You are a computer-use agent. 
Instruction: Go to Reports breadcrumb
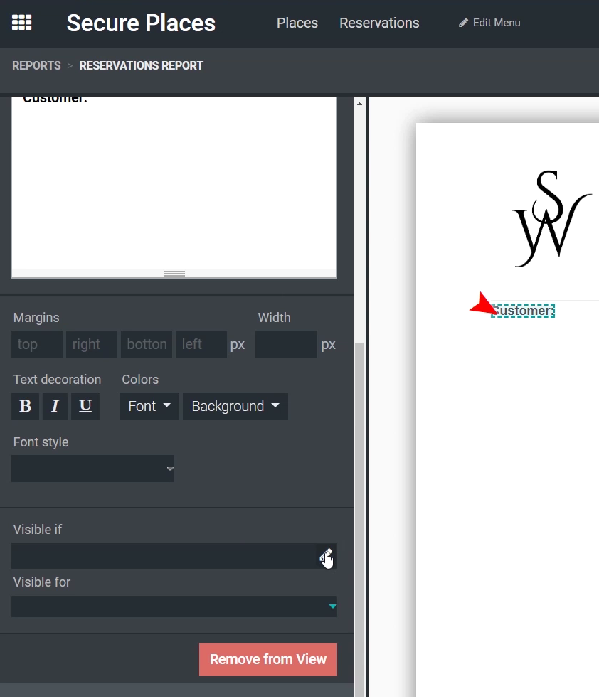[36, 66]
